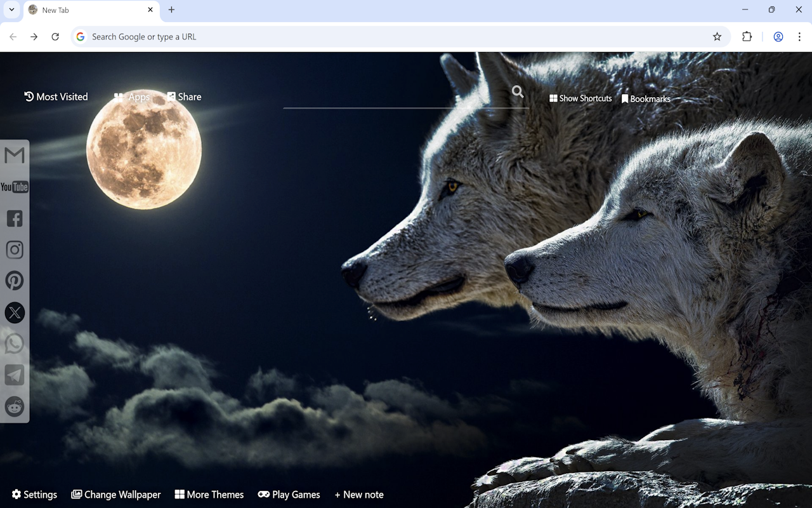Open Telegram from the sidebar
This screenshot has height=508, width=812.
click(x=14, y=375)
